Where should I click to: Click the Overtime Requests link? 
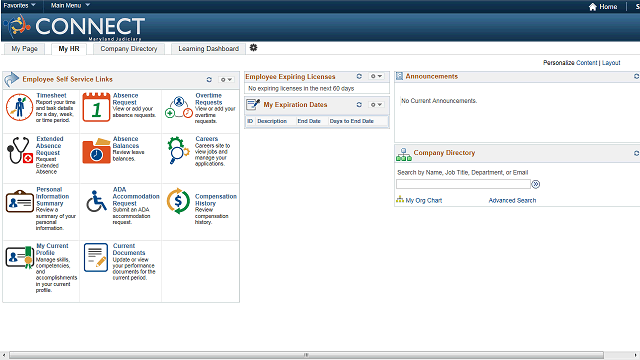[209, 99]
